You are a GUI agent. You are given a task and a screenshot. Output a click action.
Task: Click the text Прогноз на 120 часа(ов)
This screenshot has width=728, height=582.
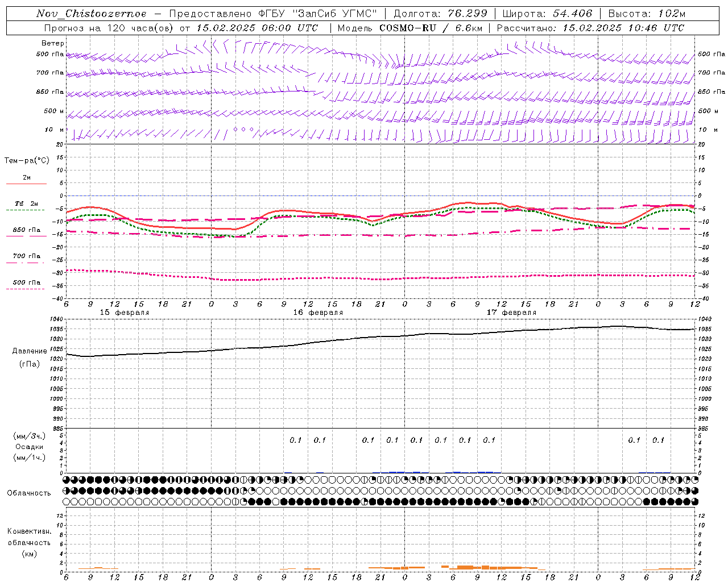pos(109,28)
